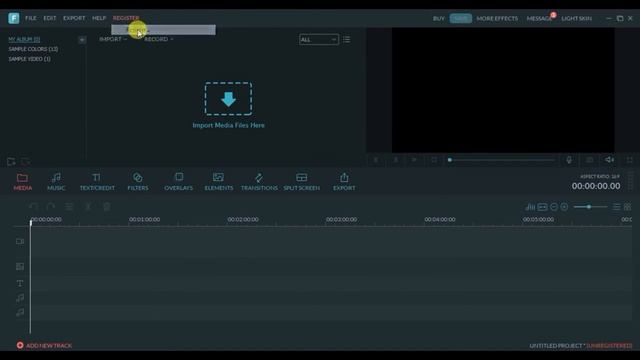Open the EXPORT menu in the menu bar
Viewport: 640px width, 360px height.
(x=74, y=18)
